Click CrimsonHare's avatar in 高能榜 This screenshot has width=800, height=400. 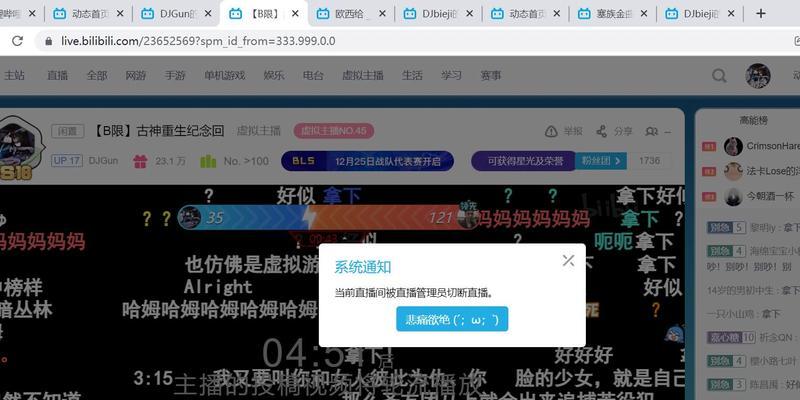733,146
